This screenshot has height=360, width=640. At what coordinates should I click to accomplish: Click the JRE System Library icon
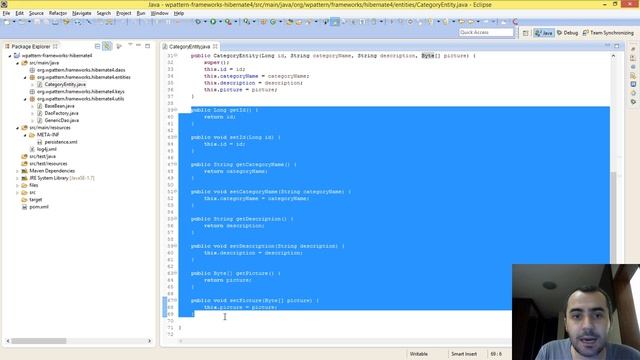pyautogui.click(x=24, y=178)
